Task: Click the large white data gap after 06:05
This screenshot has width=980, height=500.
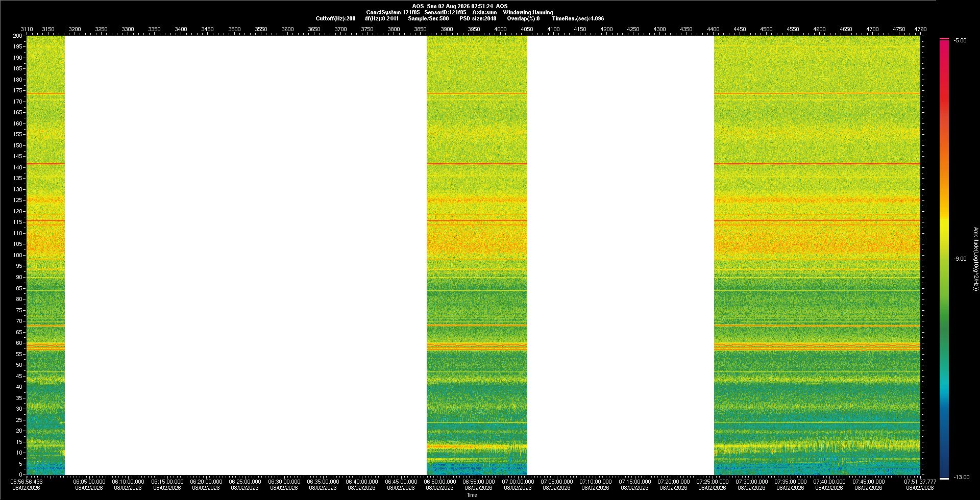Action: pos(246,255)
